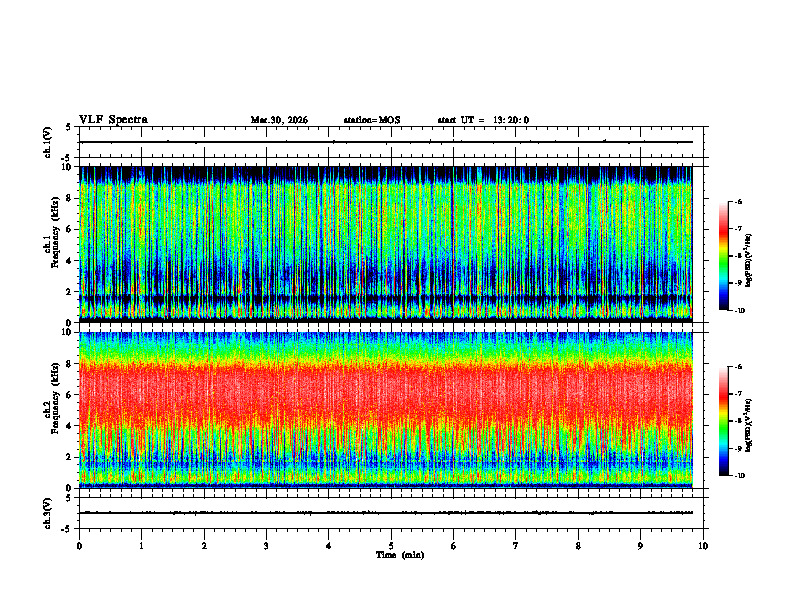Click the ch.1 spectrogram color scale bar
The height and width of the screenshot is (612, 792).
pyautogui.click(x=723, y=256)
